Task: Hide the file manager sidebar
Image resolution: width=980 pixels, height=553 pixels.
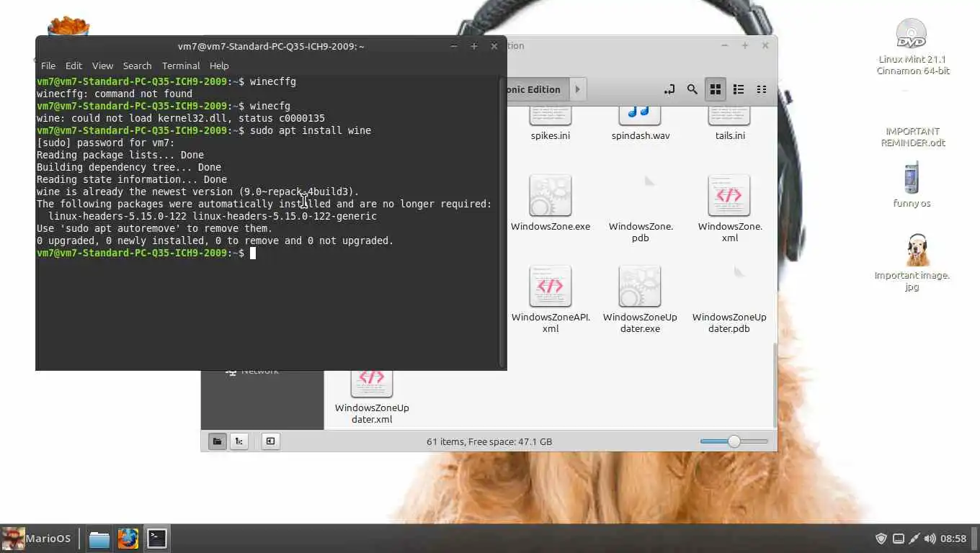Action: click(x=270, y=441)
